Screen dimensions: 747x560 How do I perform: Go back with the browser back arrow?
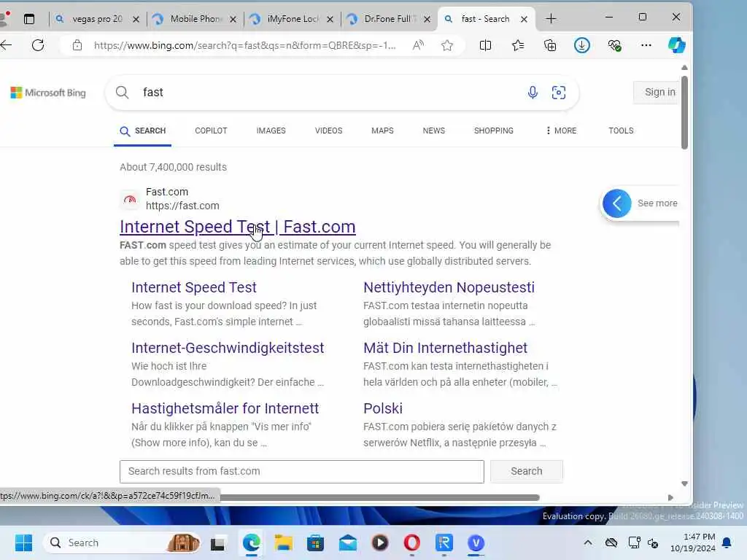pyautogui.click(x=6, y=45)
